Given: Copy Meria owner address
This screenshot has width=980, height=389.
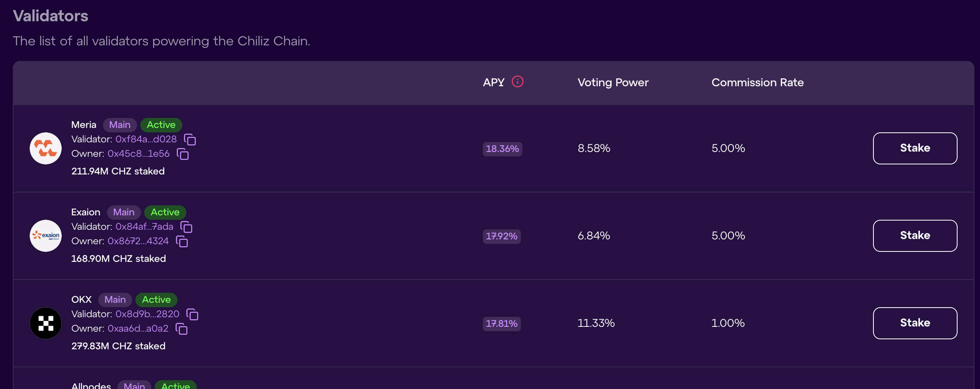Looking at the screenshot, I should (x=183, y=154).
